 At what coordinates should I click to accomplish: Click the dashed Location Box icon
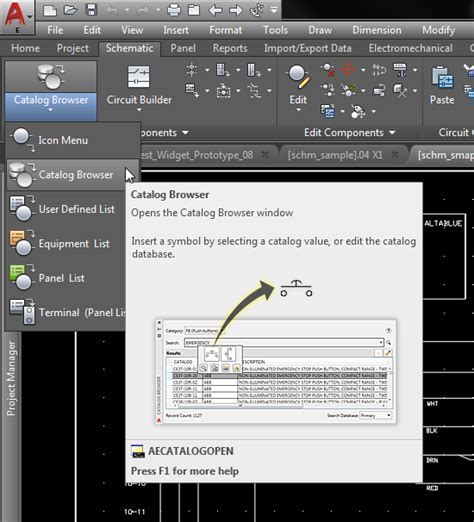coord(223,91)
